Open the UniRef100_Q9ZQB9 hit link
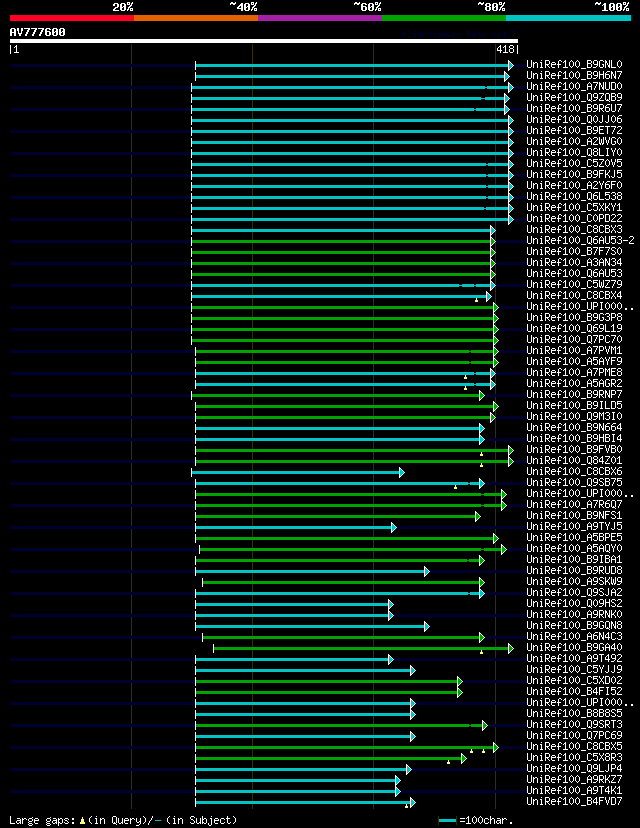This screenshot has height=828, width=640. click(x=574, y=98)
